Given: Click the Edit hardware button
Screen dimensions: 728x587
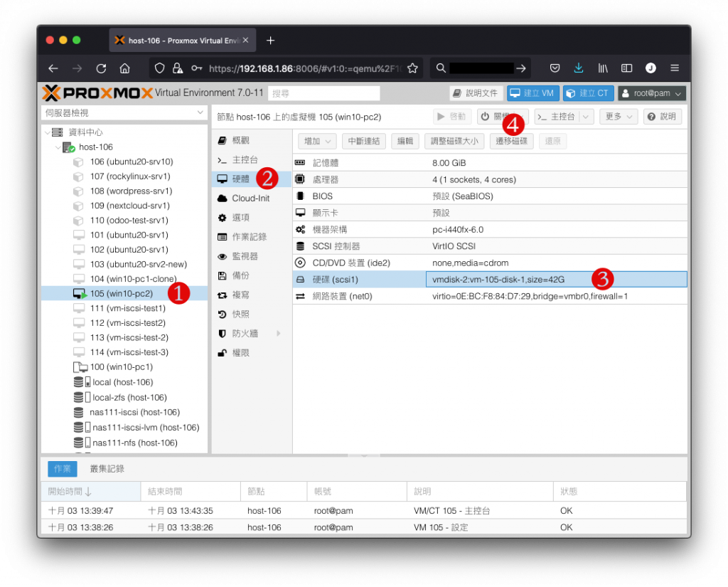Looking at the screenshot, I should pos(405,142).
